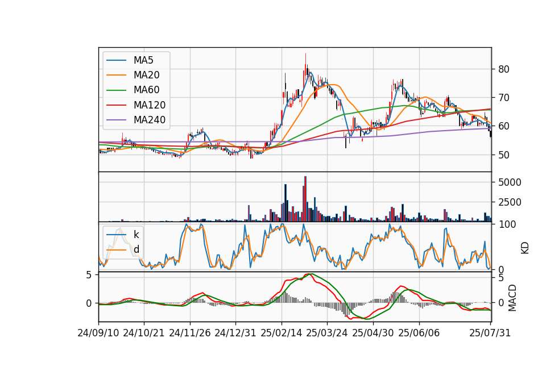Image resolution: width=546 pixels, height=392 pixels.
Task: Click the volume axis value 2500
Action: pos(510,202)
